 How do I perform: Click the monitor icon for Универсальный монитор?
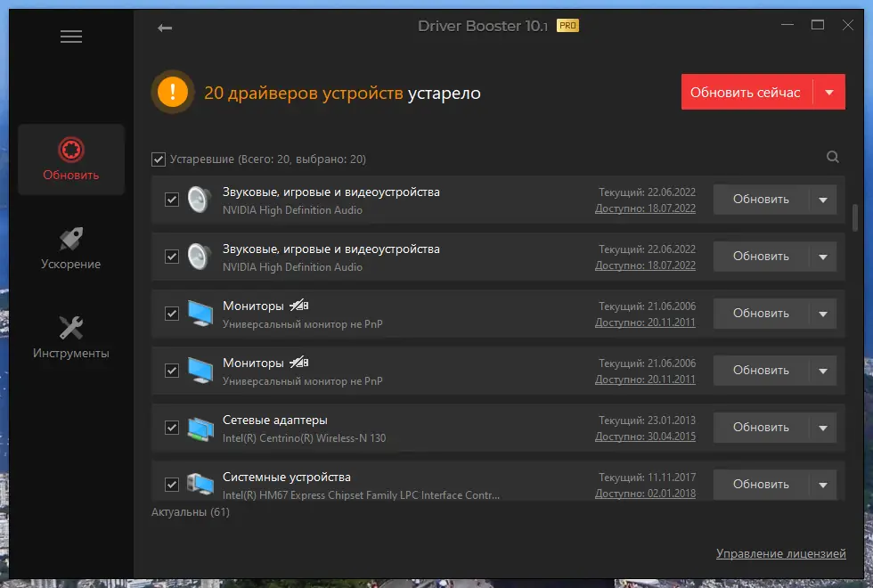click(198, 313)
